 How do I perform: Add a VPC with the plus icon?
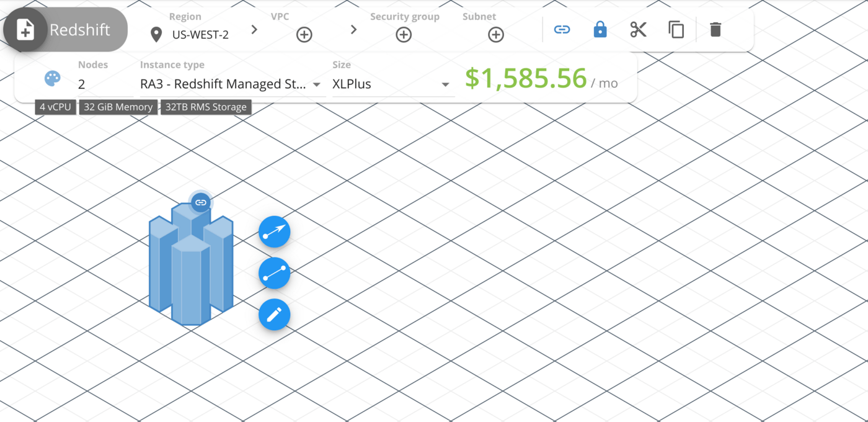[304, 35]
